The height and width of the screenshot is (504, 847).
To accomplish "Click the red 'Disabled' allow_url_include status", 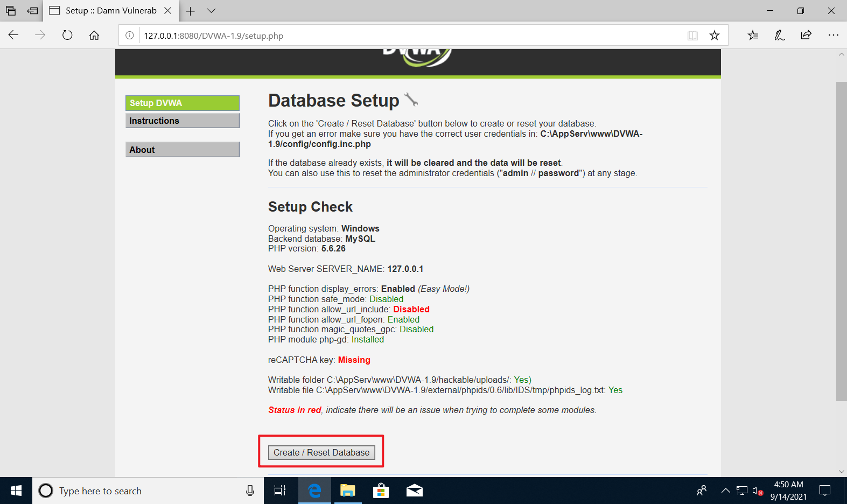I will [411, 309].
